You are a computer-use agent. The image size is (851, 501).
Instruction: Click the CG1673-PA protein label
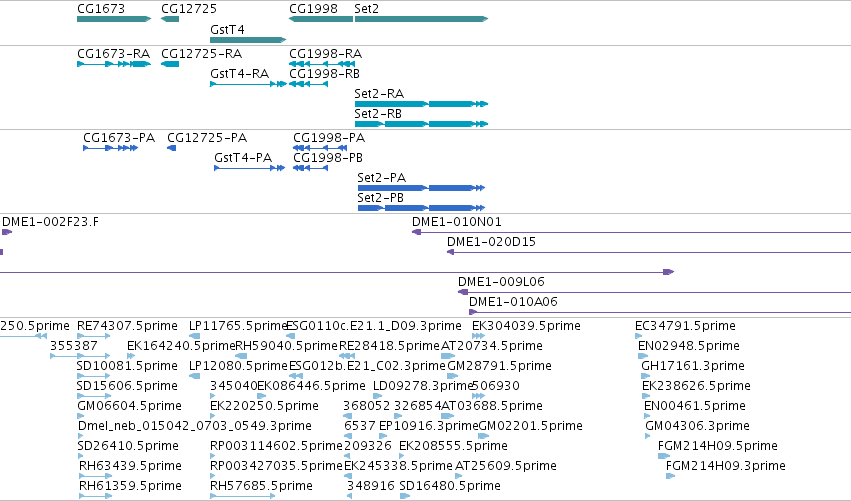point(119,138)
